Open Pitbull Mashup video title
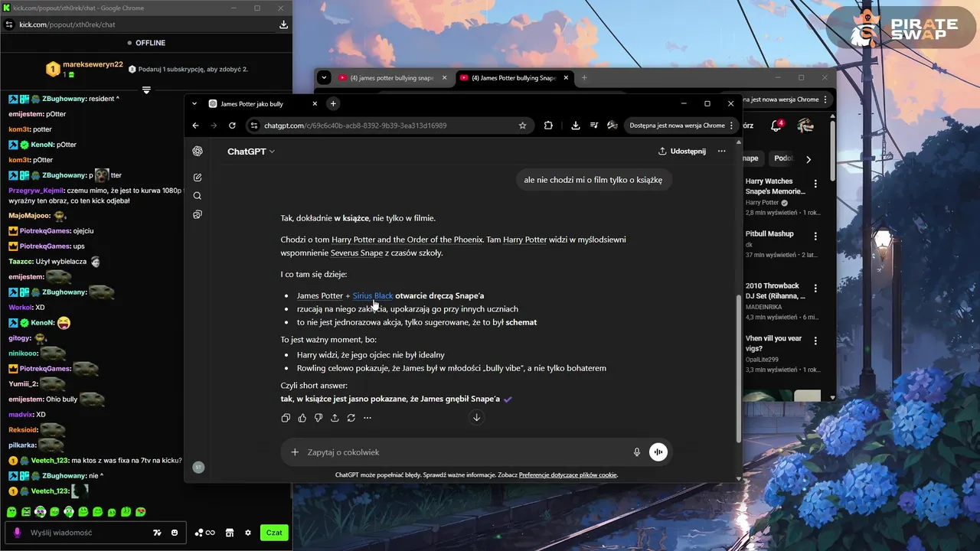The image size is (980, 551). tap(769, 233)
